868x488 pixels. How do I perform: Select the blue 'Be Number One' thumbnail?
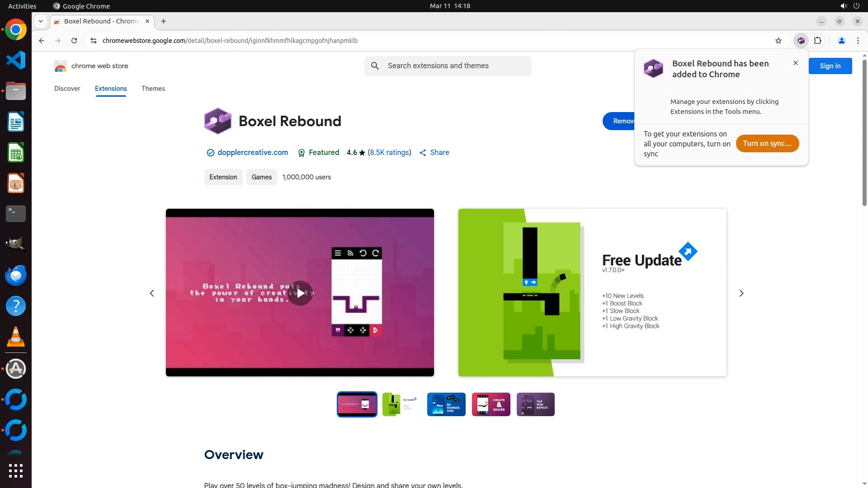point(446,404)
